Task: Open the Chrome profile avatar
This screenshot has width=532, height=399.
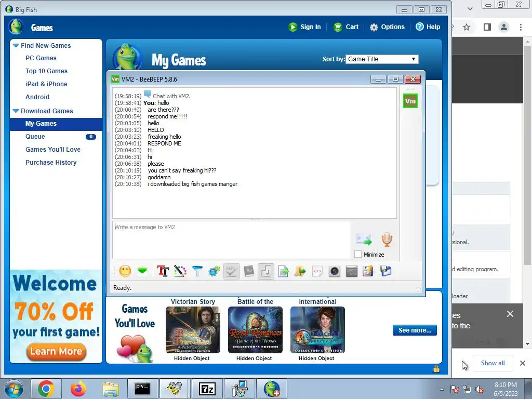Action: click(504, 27)
